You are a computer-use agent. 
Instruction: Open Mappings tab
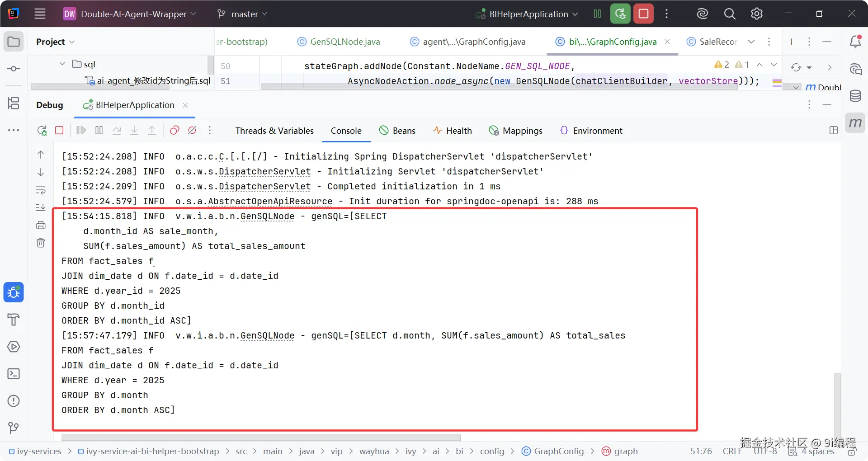[515, 131]
